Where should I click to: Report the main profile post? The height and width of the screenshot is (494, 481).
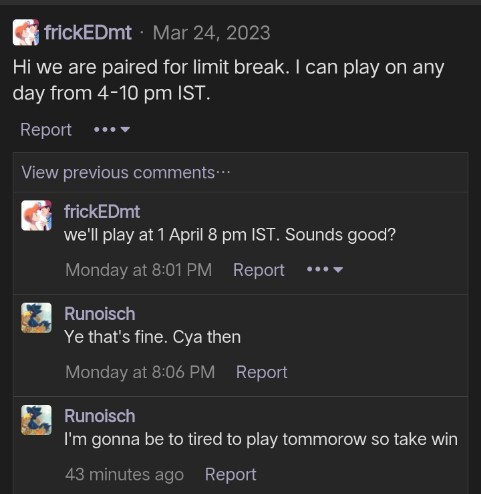coord(46,129)
